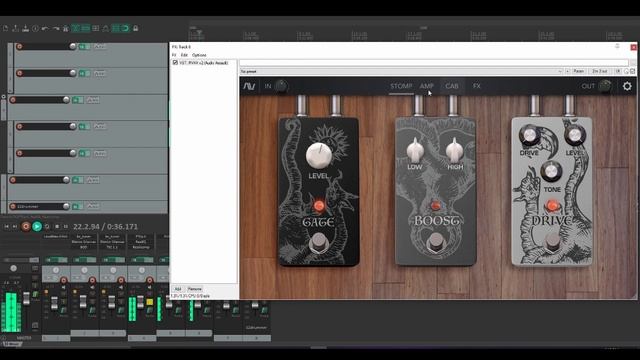Toggle the lock icon in the toolbar

(136, 28)
